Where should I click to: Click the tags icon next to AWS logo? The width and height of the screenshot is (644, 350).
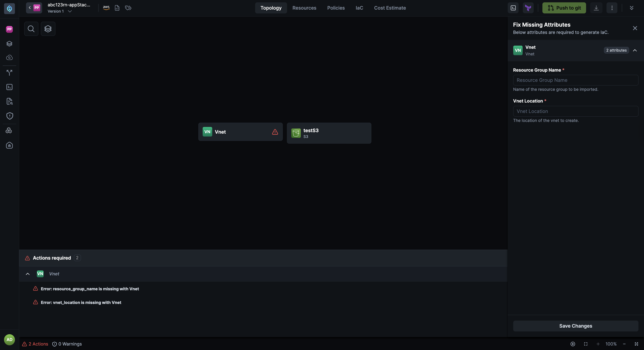pyautogui.click(x=128, y=8)
